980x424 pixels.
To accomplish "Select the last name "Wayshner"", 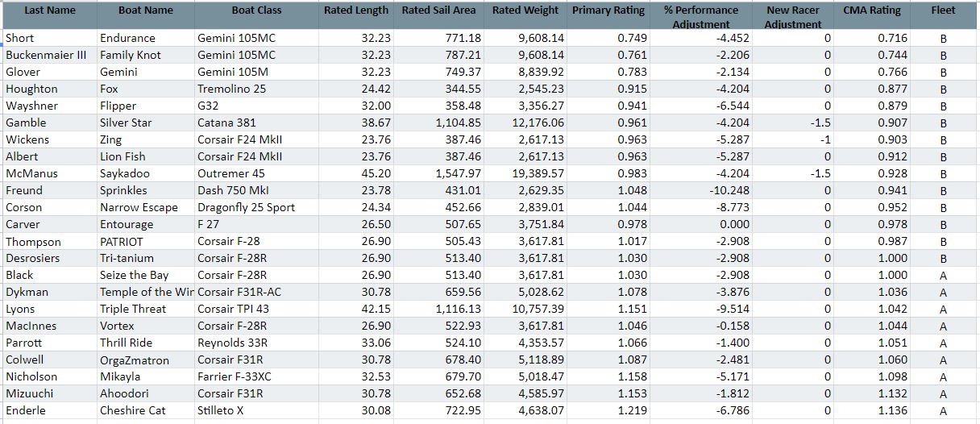I will point(31,106).
